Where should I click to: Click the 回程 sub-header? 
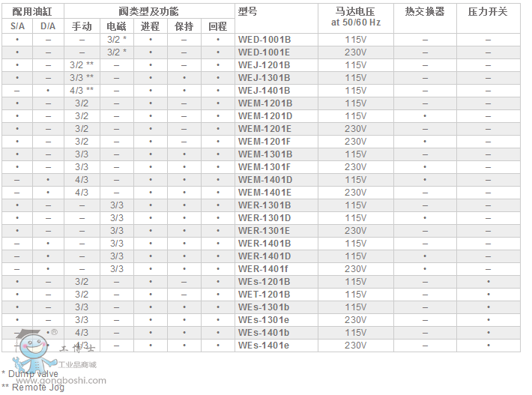(x=218, y=26)
